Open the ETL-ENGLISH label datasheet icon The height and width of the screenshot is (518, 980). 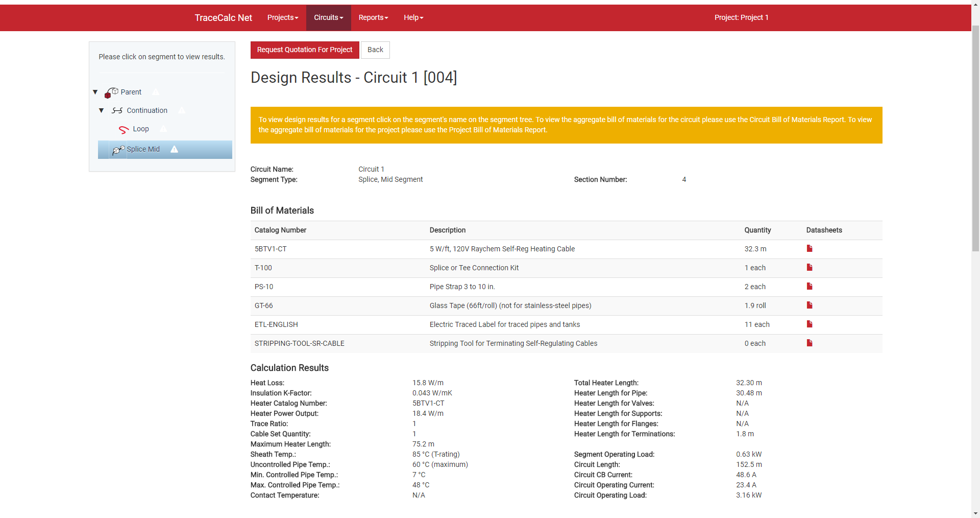809,324
